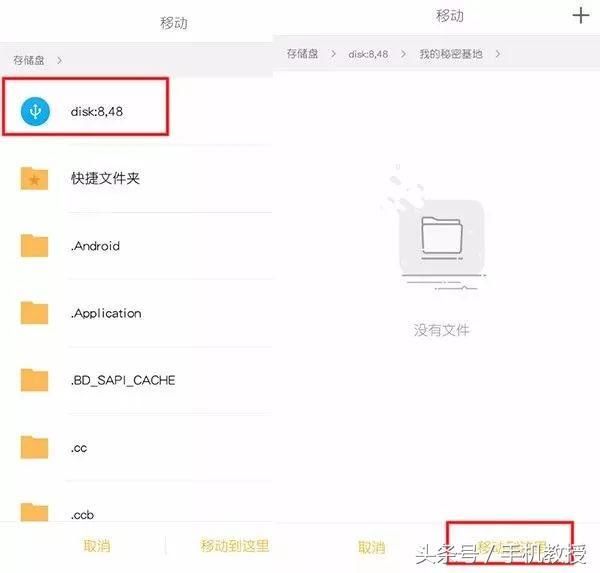Screen dimensions: 600x573
Task: Tap the blue USB disk icon
Action: pyautogui.click(x=35, y=112)
